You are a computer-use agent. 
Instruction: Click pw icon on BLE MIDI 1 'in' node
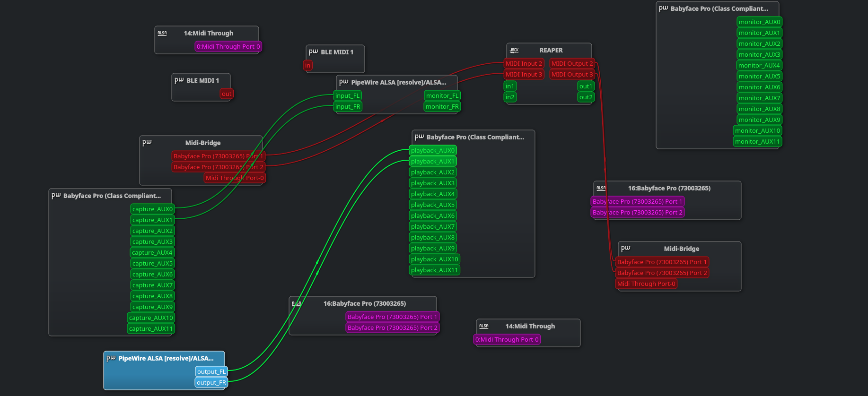tap(313, 52)
